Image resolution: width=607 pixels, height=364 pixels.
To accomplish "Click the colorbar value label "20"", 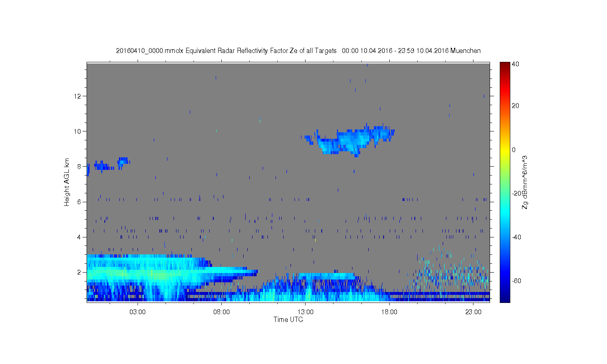I will click(x=516, y=106).
